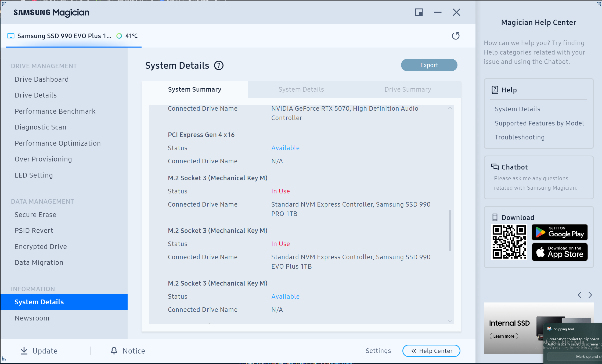Click the vertical scrollbar thumb in summary list

450,230
